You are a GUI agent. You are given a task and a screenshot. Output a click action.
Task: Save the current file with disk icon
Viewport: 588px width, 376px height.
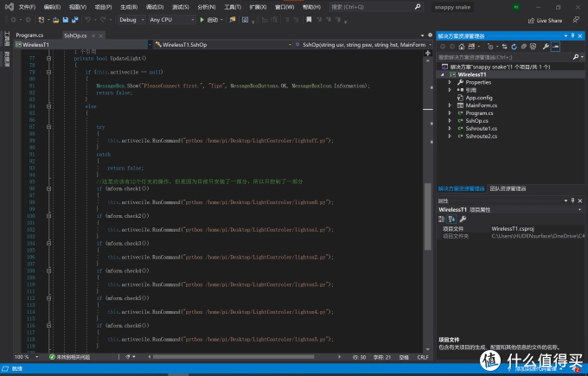(x=66, y=20)
